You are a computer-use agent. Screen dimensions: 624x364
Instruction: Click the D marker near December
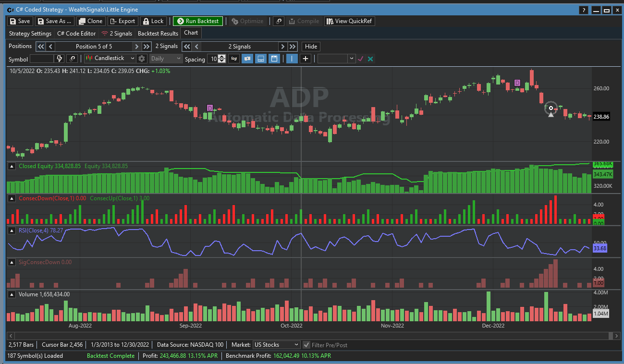(517, 83)
